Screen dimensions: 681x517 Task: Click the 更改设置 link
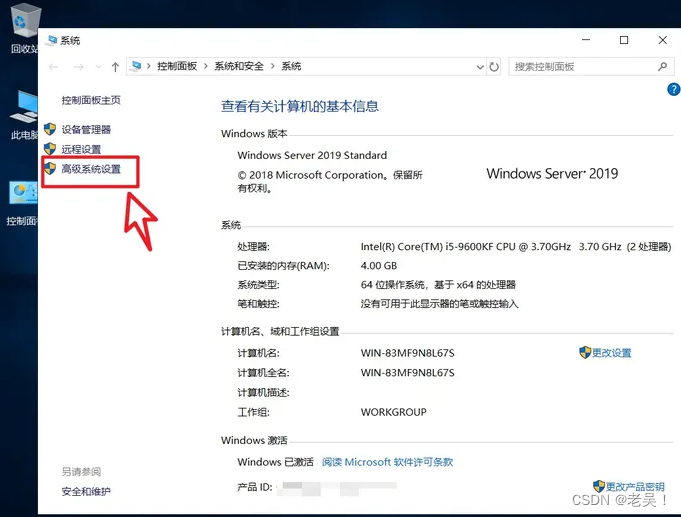pos(612,353)
